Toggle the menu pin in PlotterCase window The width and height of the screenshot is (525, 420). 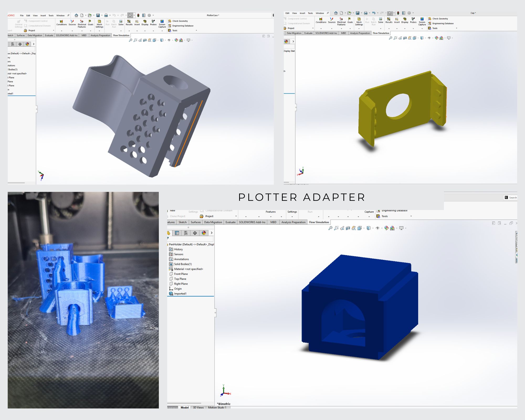[x=68, y=15]
